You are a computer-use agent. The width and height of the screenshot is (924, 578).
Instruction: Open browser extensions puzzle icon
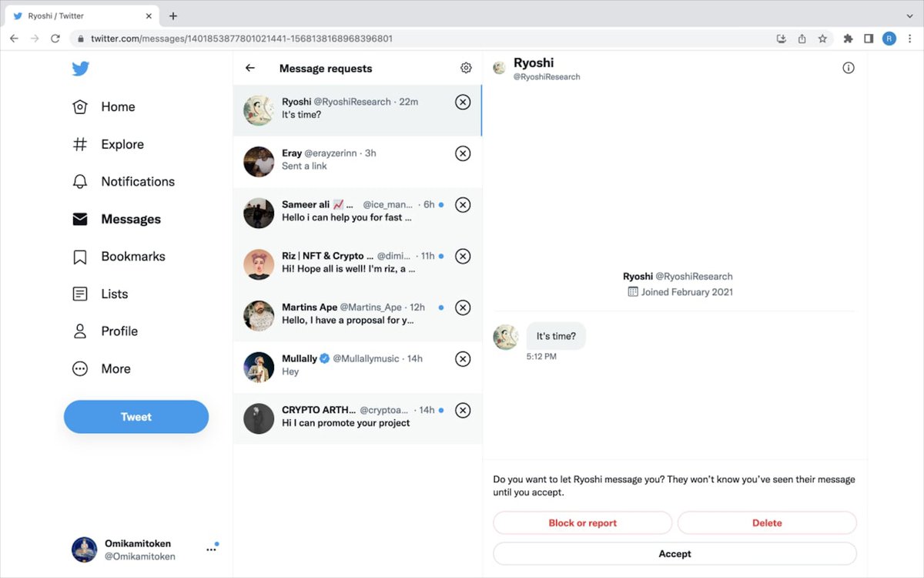pos(849,39)
